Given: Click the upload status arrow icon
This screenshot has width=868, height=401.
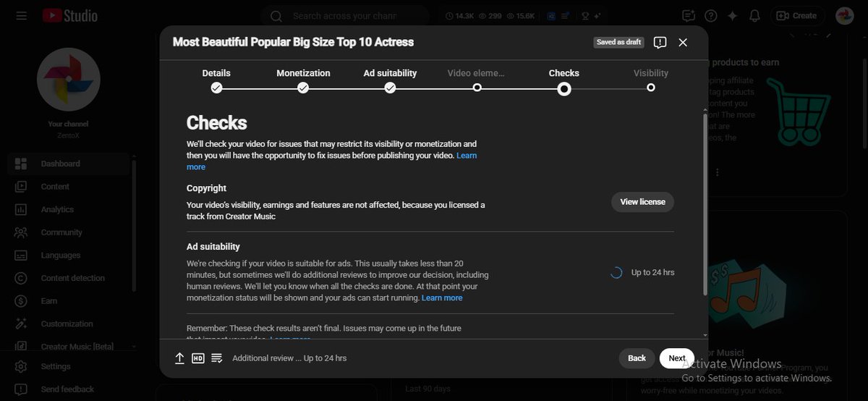Looking at the screenshot, I should (x=179, y=358).
